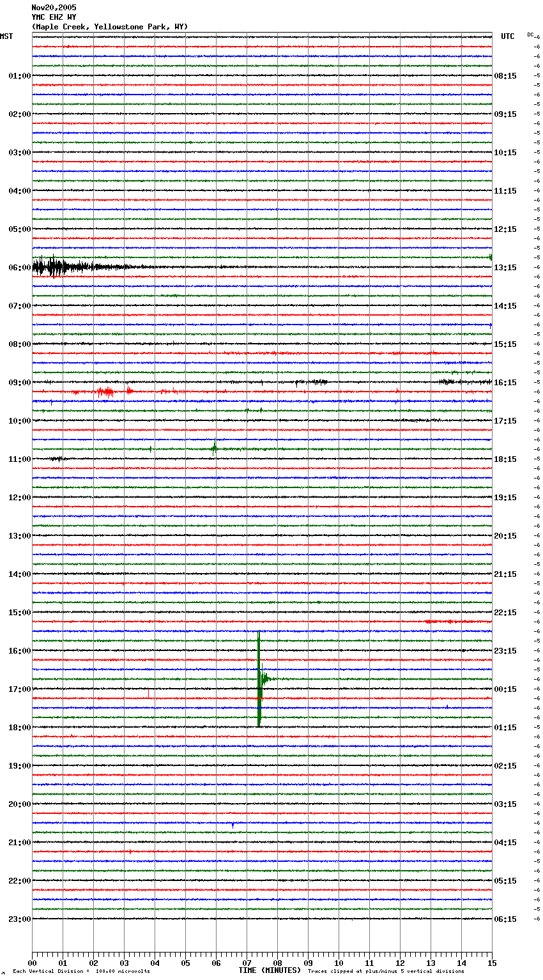Click the red signal burst after 09:00
This screenshot has height=980, width=543.
point(105,392)
